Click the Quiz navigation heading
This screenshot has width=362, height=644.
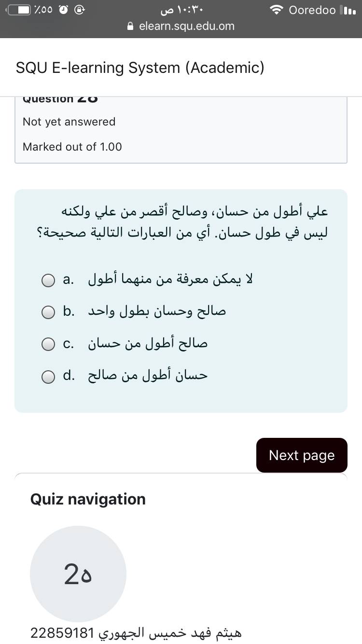[88, 499]
